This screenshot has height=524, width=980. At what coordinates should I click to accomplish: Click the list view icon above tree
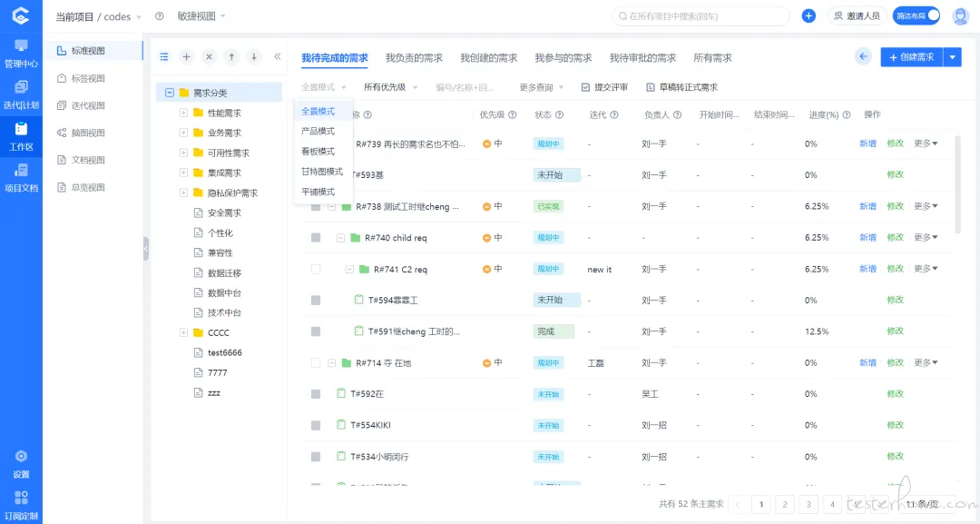coord(163,57)
